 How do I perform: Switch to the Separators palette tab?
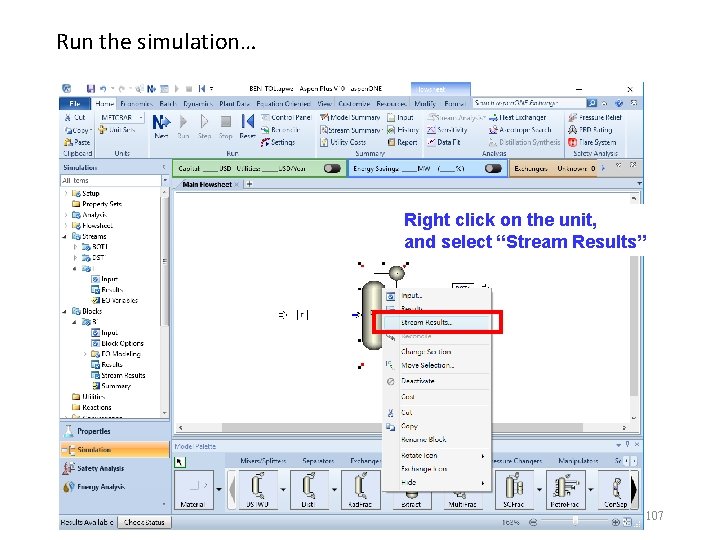[x=317, y=460]
